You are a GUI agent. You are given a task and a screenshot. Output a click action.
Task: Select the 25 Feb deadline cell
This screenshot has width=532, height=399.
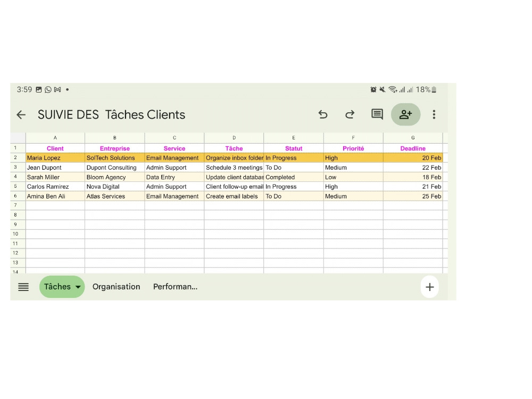click(x=413, y=196)
